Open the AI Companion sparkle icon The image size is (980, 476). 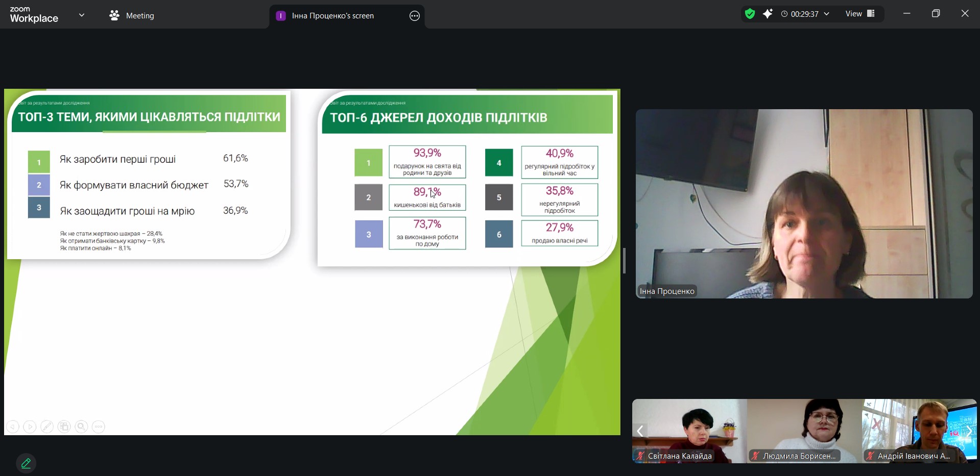point(768,14)
